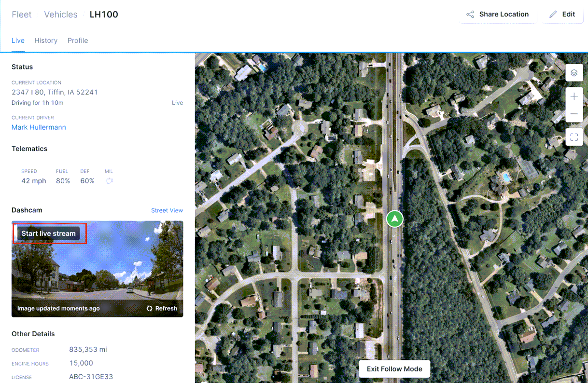This screenshot has height=383, width=588.
Task: Open Street View link
Action: (167, 210)
